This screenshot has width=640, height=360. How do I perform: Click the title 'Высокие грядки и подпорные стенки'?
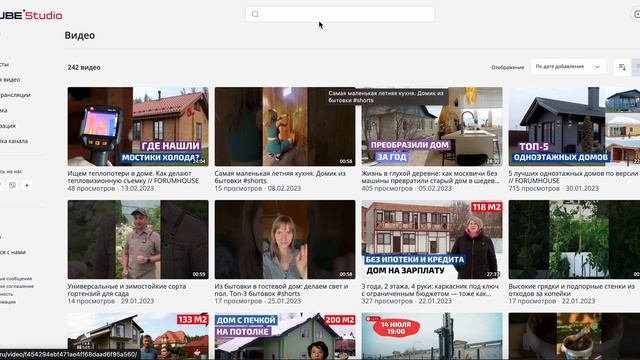tap(571, 290)
